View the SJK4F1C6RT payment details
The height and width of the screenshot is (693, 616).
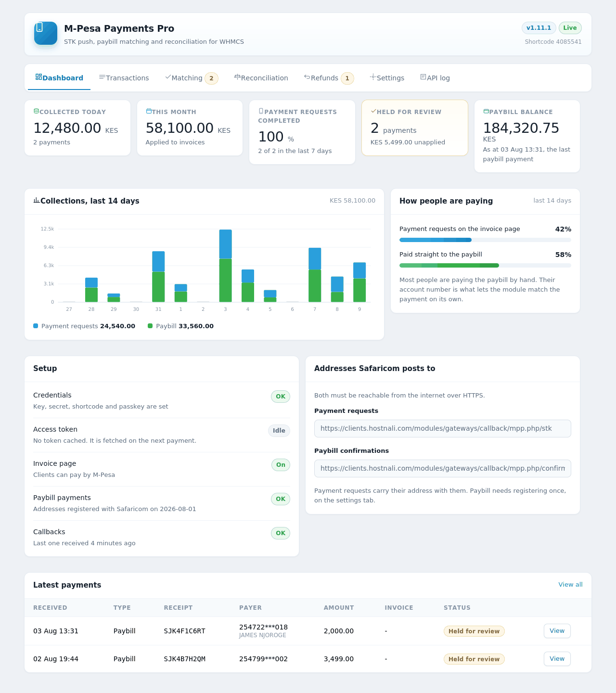[557, 631]
